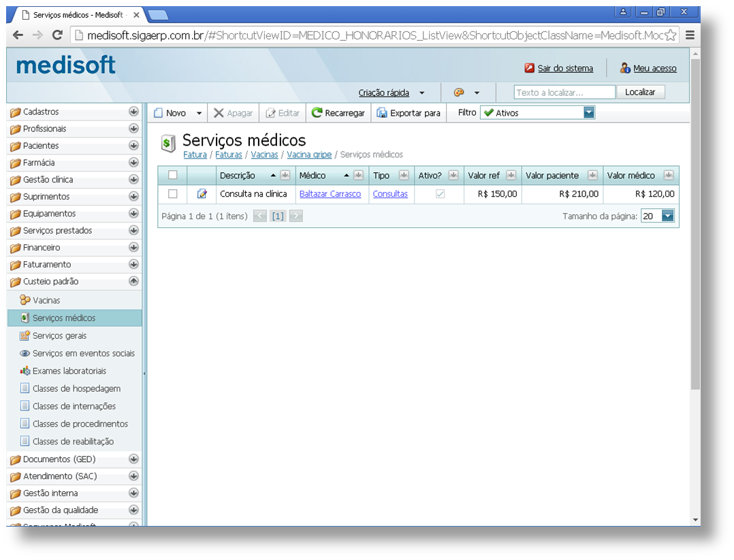Click the sidebar collapse splitter arrow
Screen dimensions: 734x560
(x=144, y=374)
